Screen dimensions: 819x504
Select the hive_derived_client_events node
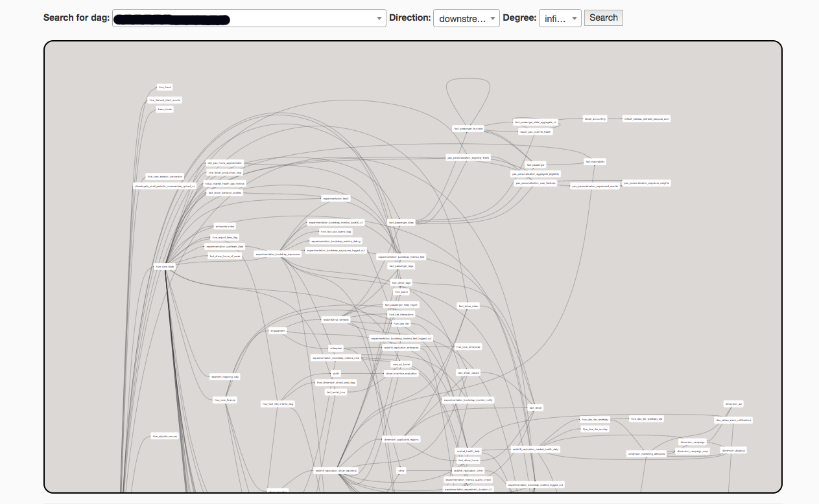pyautogui.click(x=165, y=100)
